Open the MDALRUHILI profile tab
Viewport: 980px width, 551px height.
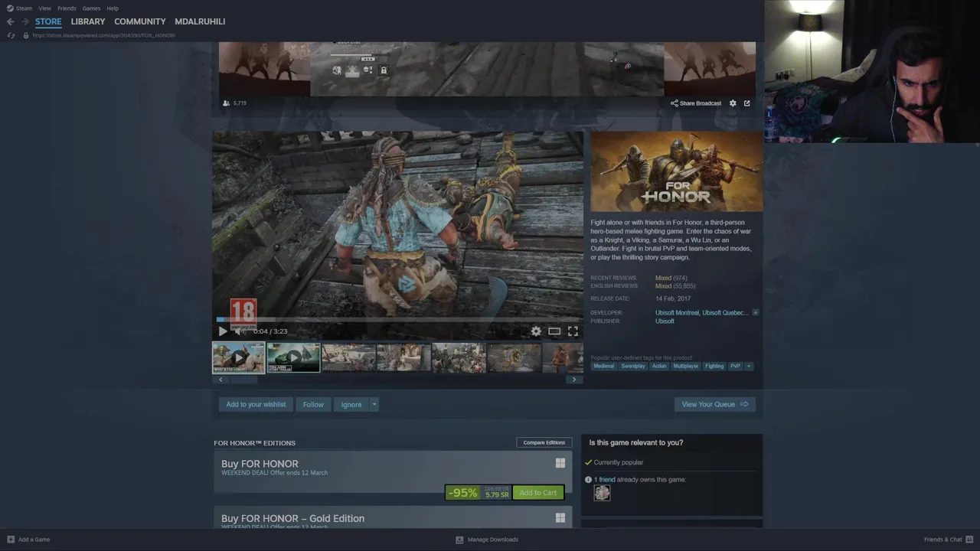[x=200, y=21]
